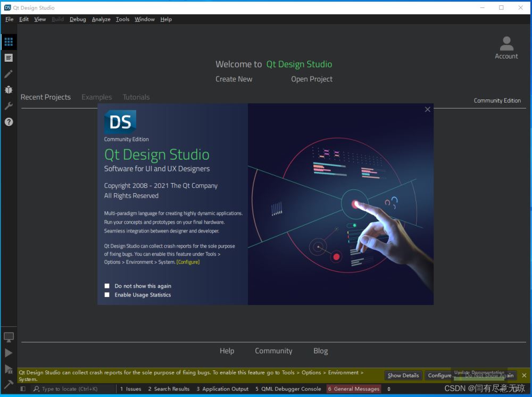Select the Recent Projects tab
The image size is (532, 397).
[x=45, y=97]
